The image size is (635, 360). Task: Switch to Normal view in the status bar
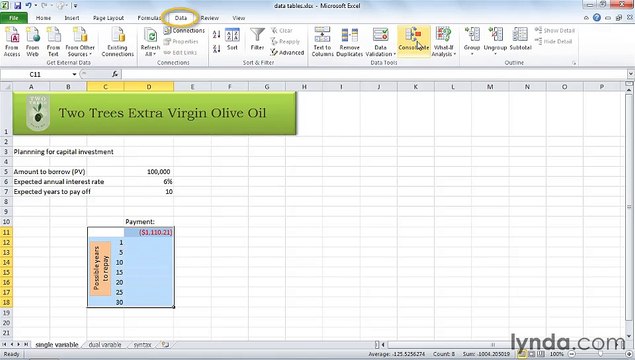(x=523, y=354)
